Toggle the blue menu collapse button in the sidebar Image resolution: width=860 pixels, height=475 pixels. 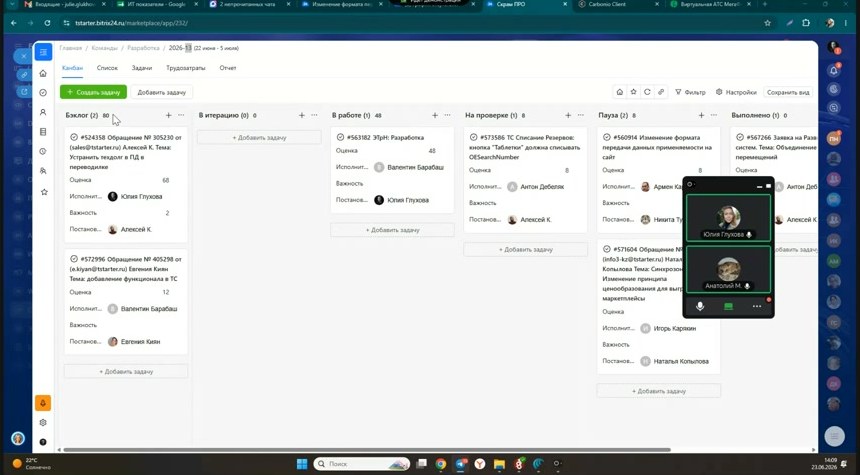tap(43, 52)
